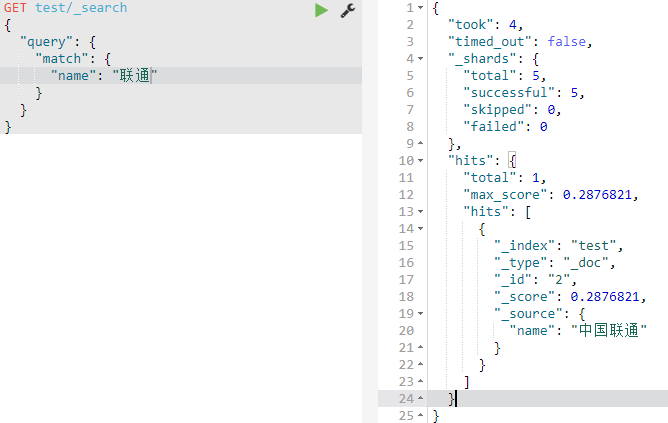Image resolution: width=668 pixels, height=423 pixels.
Task: Place the cursor in the query value 联通
Action: (x=135, y=75)
